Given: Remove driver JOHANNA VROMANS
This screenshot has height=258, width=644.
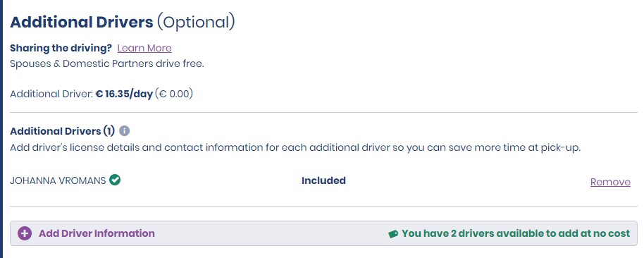Looking at the screenshot, I should (610, 182).
